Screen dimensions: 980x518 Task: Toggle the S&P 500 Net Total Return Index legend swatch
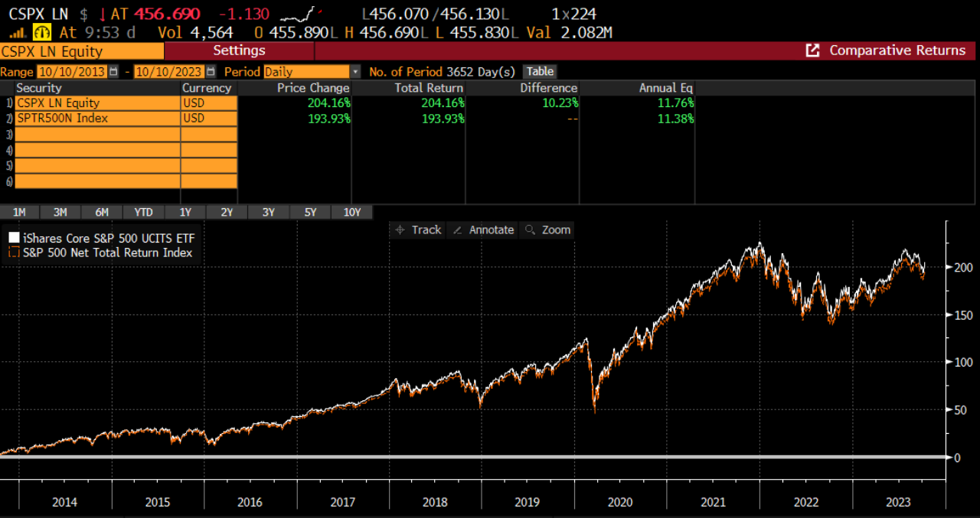(13, 250)
